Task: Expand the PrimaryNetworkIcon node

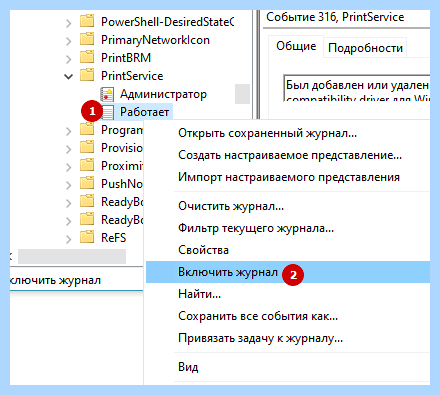Action: click(x=68, y=41)
